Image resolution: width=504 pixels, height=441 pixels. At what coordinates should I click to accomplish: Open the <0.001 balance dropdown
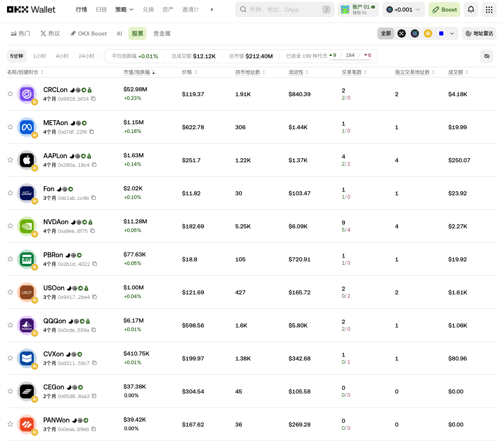click(x=403, y=9)
